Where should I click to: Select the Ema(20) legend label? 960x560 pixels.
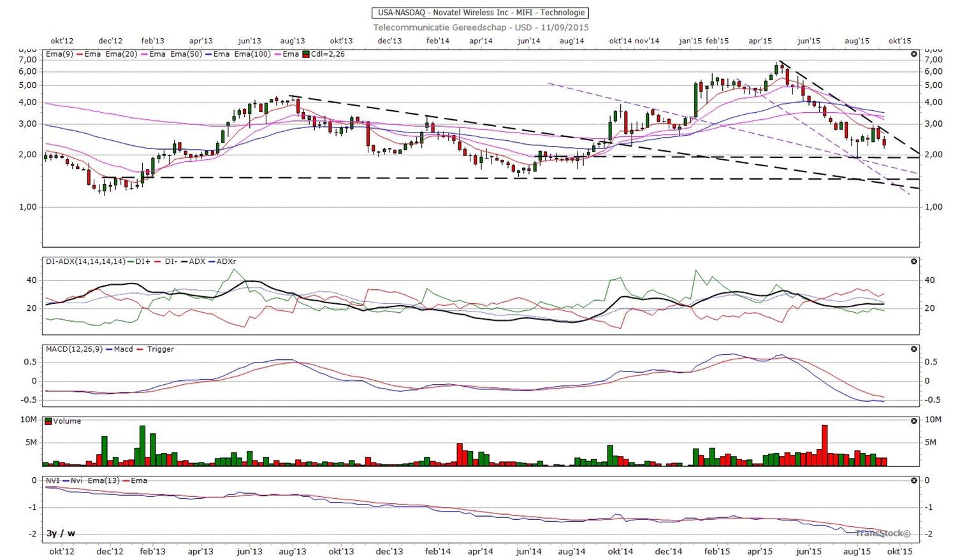[121, 54]
